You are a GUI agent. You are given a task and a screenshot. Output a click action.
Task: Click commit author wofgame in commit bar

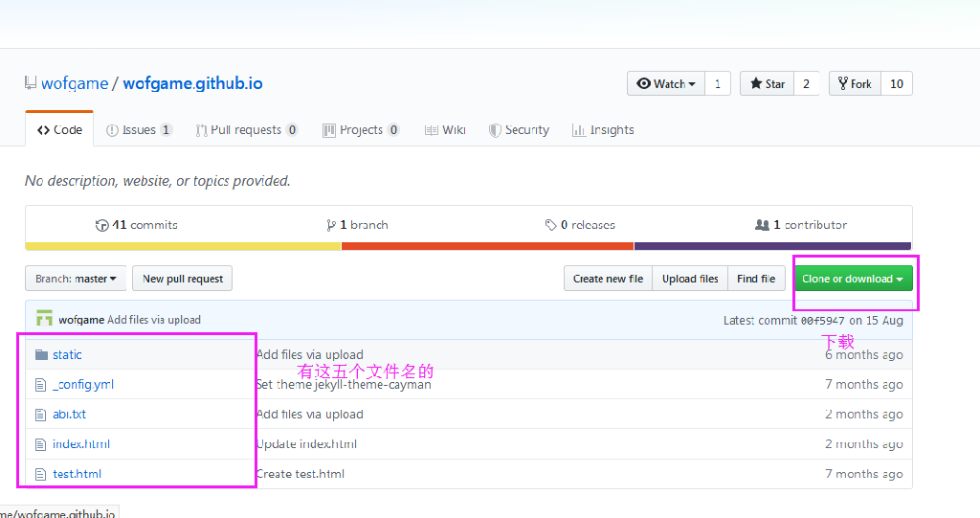click(x=81, y=320)
